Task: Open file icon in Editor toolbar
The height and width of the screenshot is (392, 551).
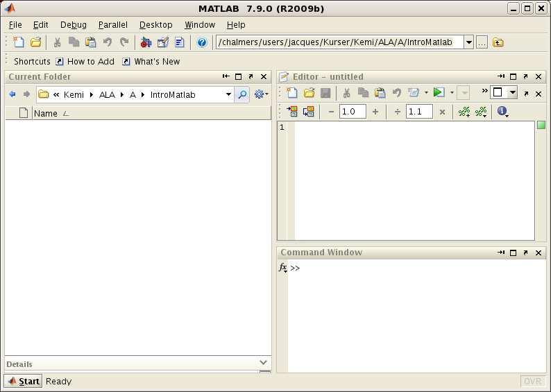Action: [309, 93]
